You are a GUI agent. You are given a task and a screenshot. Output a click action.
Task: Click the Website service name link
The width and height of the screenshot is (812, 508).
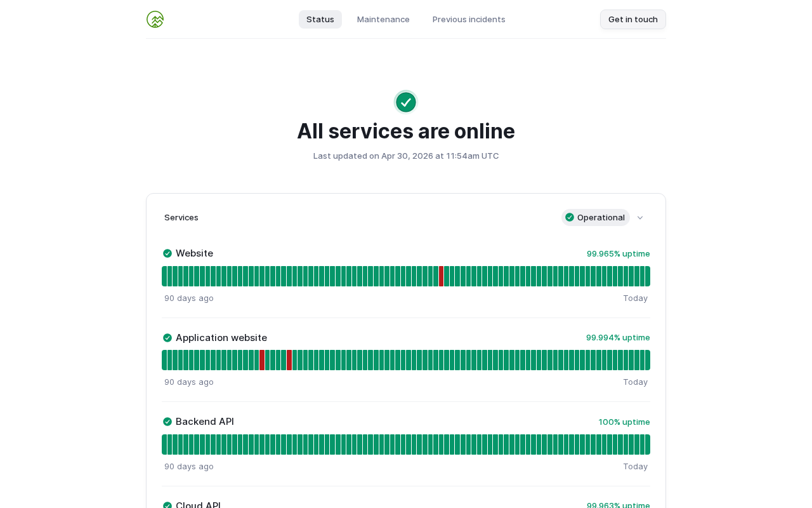coord(194,253)
